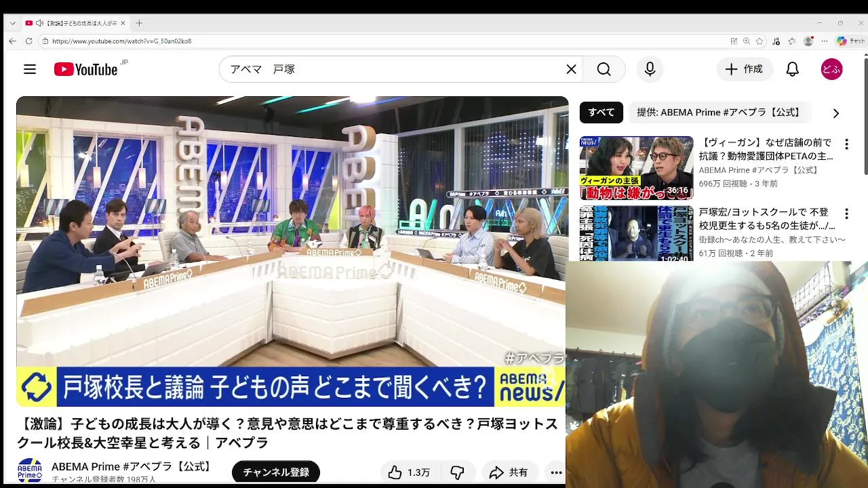This screenshot has width=868, height=488.
Task: Share the video with 共有
Action: tap(509, 472)
